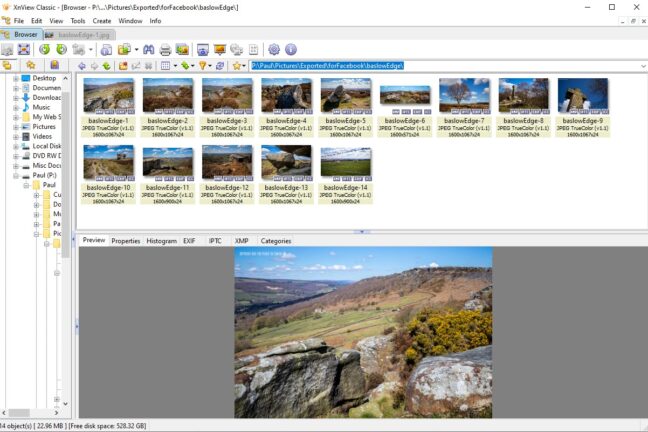Expand the Desktop tree node
648x432 pixels.
pos(16,78)
